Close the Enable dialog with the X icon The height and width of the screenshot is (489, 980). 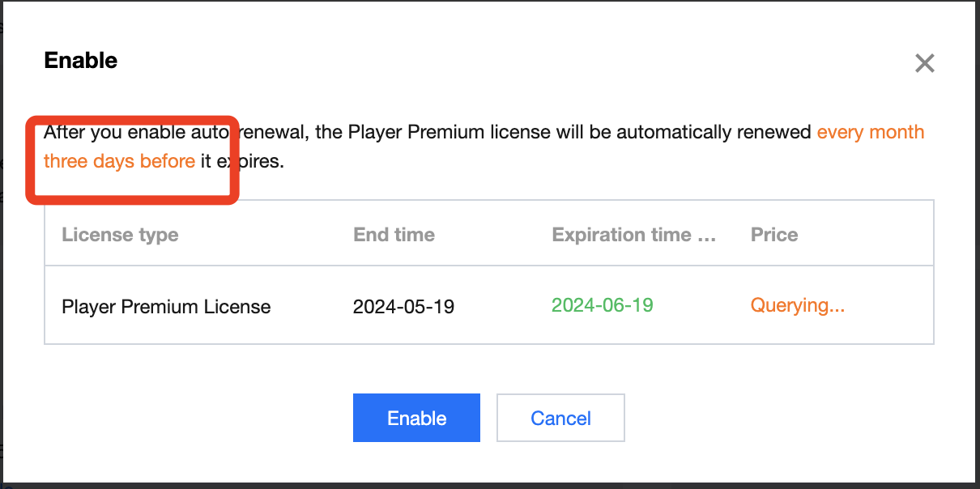924,63
